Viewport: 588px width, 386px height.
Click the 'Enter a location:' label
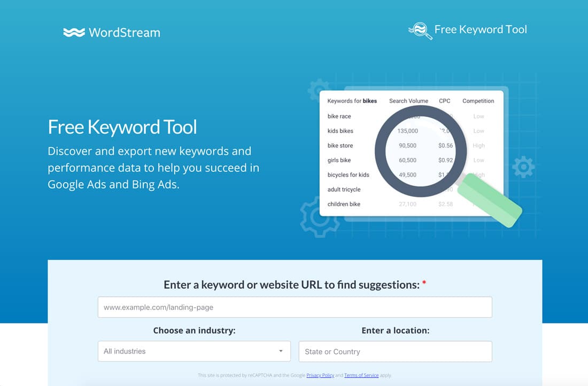pyautogui.click(x=395, y=330)
